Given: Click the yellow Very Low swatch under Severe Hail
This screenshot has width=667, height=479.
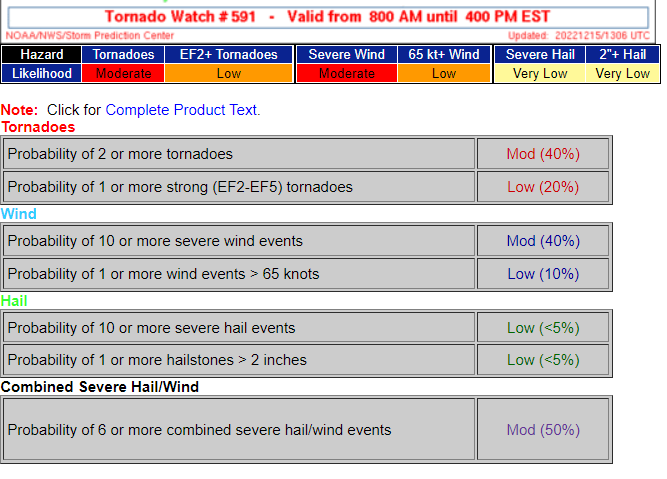Looking at the screenshot, I should tap(540, 73).
